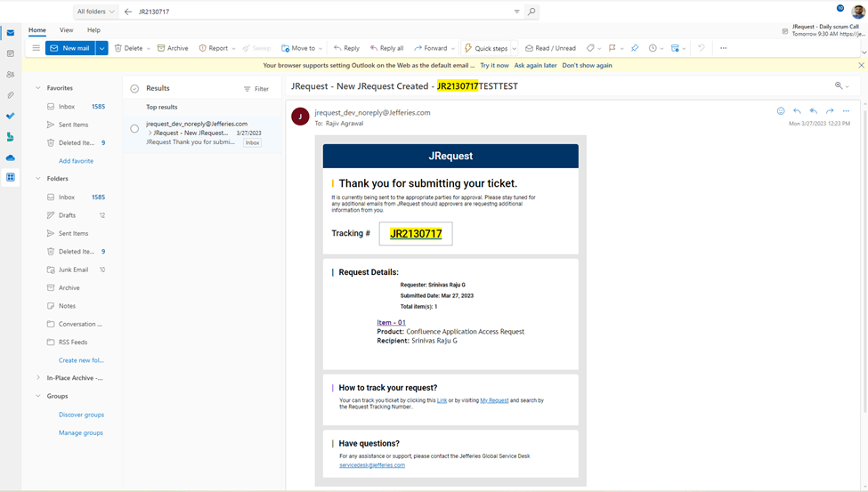Open JRequest Daily scrum Call reminder
Image resolution: width=868 pixels, height=492 pixels.
(x=823, y=30)
